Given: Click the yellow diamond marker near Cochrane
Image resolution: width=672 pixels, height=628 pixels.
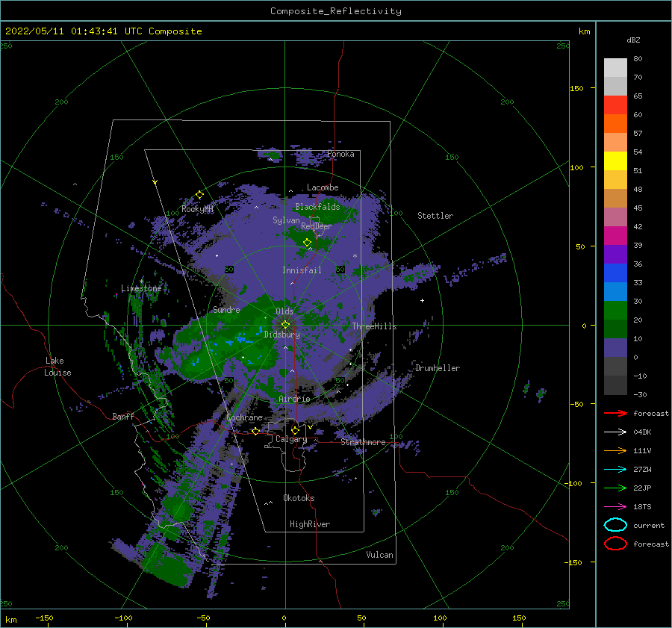Looking at the screenshot, I should [256, 431].
